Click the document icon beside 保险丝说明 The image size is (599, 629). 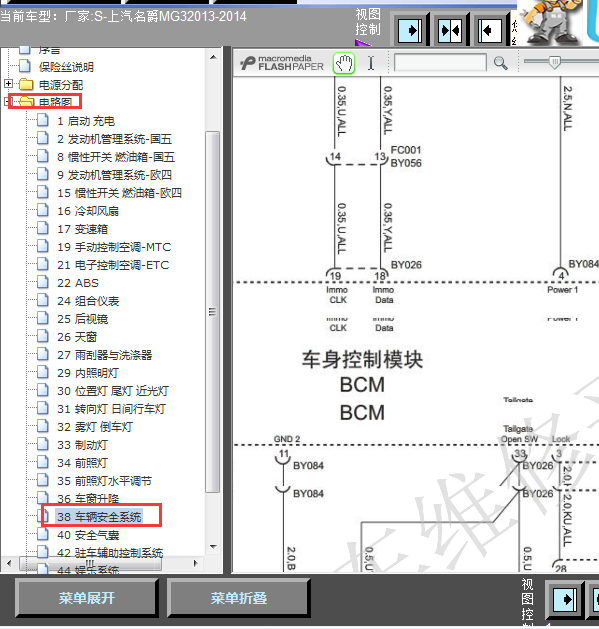(25, 66)
